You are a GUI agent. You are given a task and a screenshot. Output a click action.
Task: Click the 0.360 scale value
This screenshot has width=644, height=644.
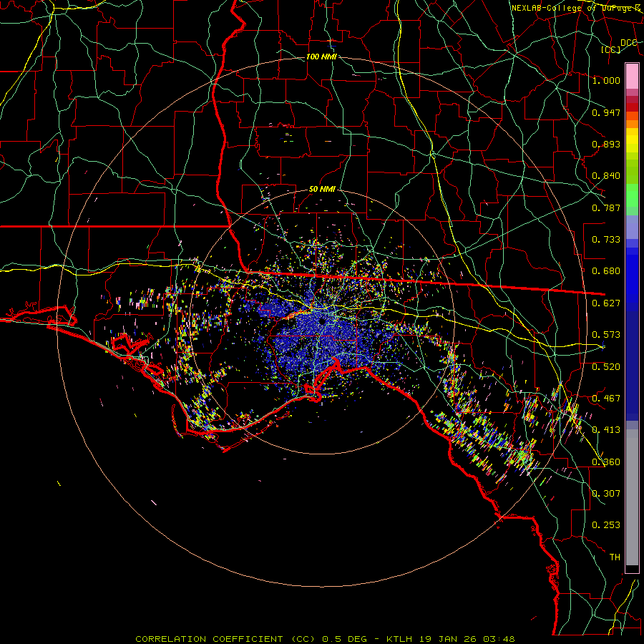[606, 462]
